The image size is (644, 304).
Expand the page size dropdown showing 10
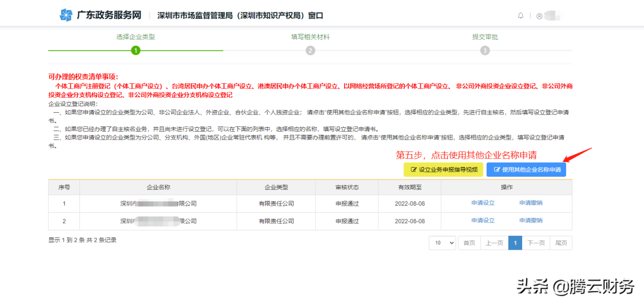click(442, 243)
